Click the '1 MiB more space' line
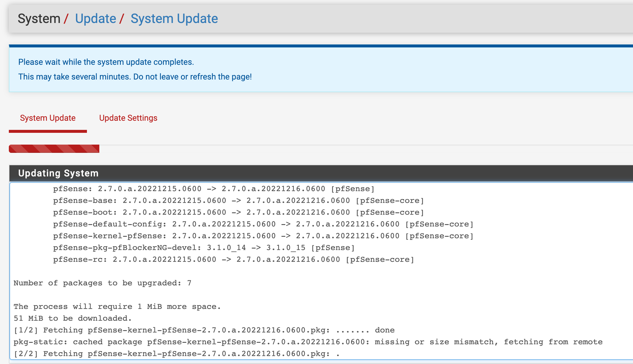The width and height of the screenshot is (633, 364). [117, 307]
